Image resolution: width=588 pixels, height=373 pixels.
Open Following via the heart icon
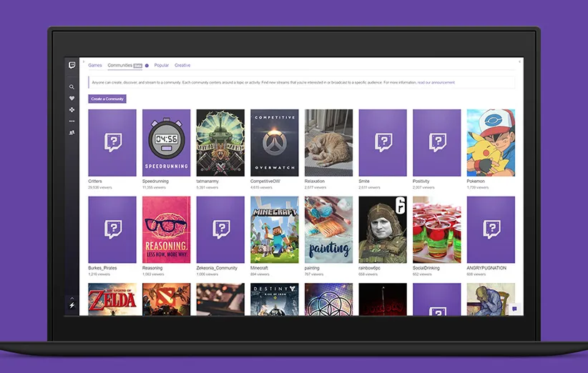click(72, 99)
